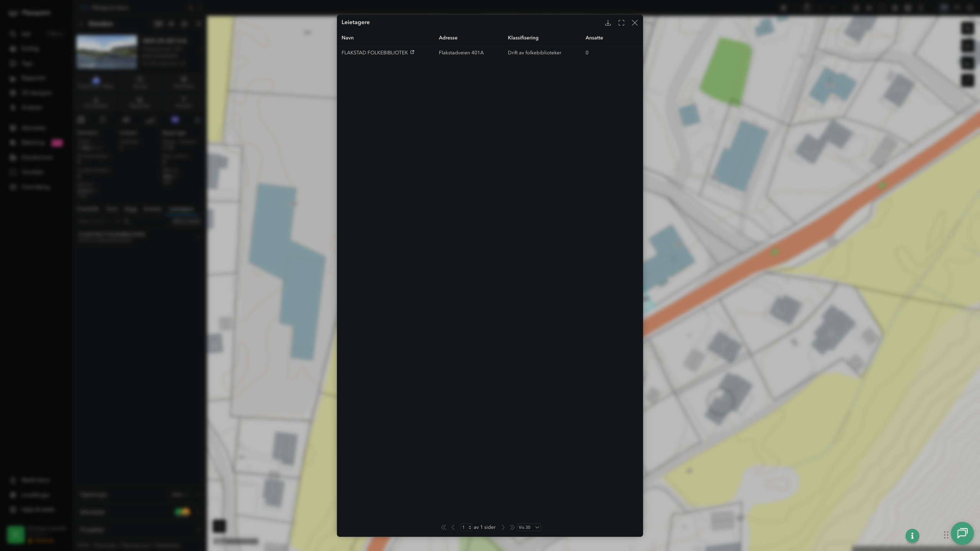The width and height of the screenshot is (980, 551).
Task: Open the green info button
Action: click(x=912, y=536)
